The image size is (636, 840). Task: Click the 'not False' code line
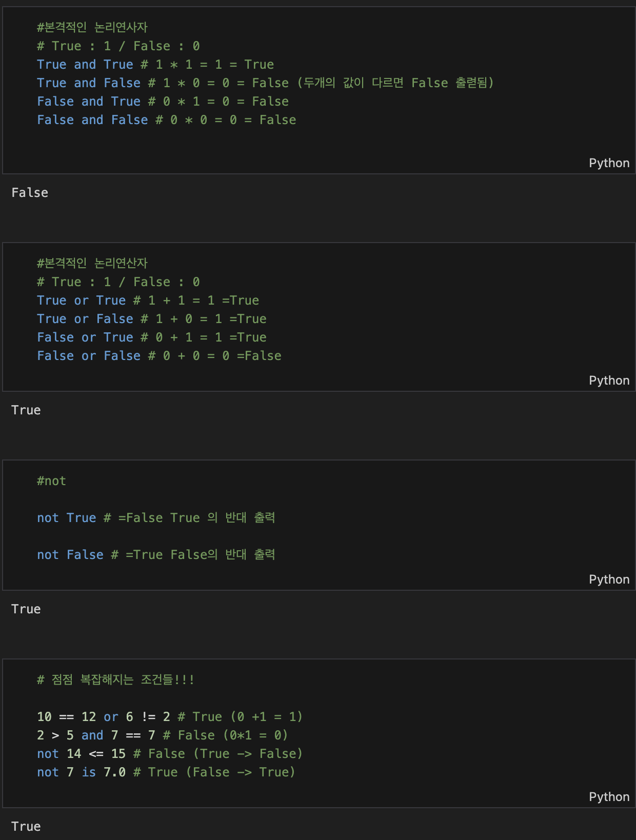[156, 555]
